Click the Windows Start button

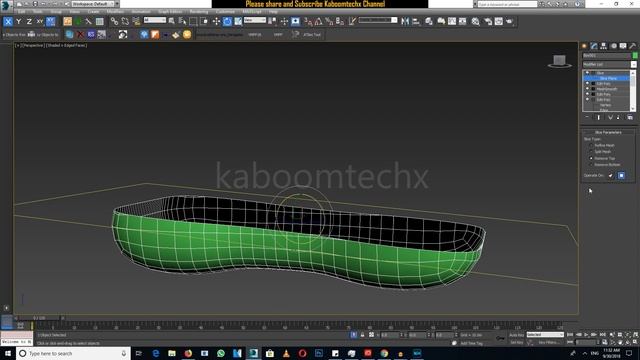click(x=8, y=353)
